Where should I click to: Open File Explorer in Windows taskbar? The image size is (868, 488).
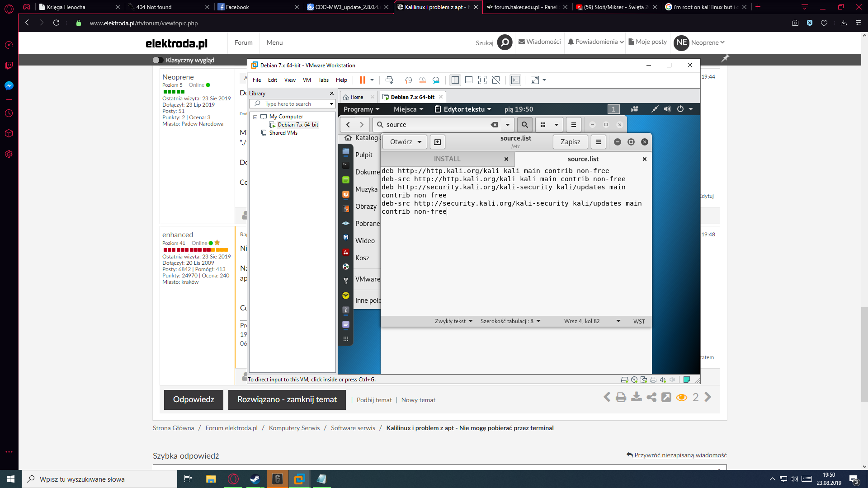coord(211,479)
